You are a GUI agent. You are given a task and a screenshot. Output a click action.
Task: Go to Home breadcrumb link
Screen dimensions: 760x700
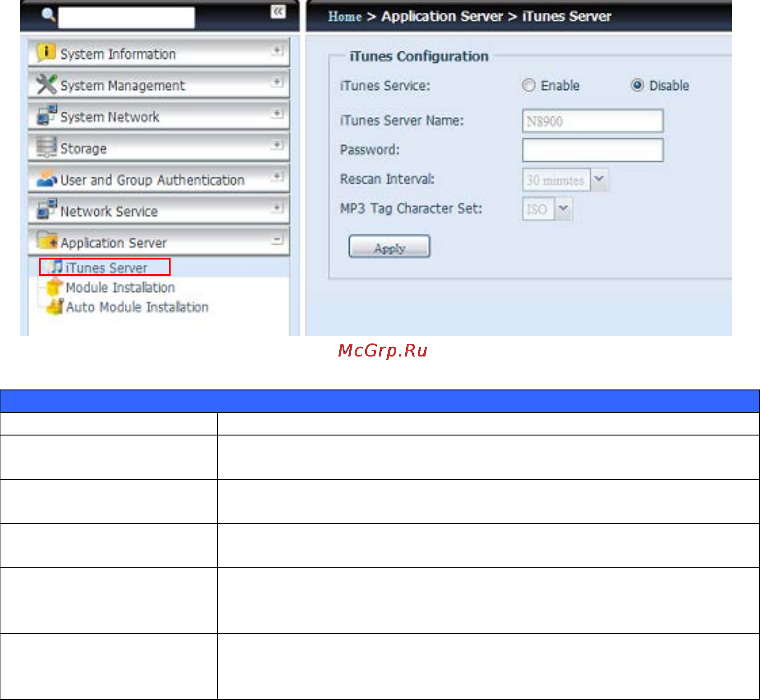point(345,17)
